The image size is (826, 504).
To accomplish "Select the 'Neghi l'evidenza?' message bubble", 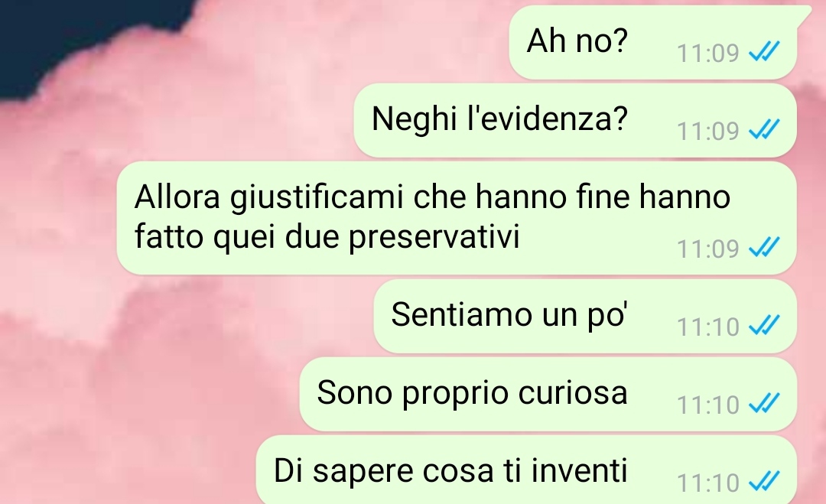I will tap(575, 121).
